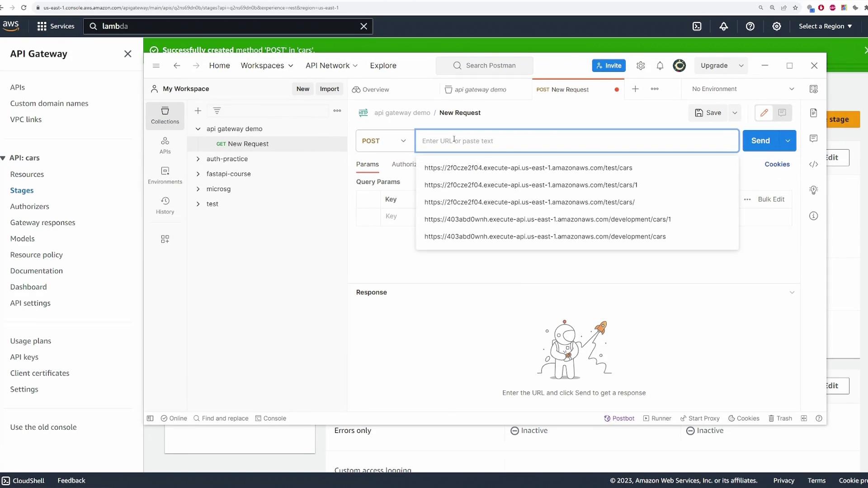Open the History sidebar panel
This screenshot has height=488, width=868.
[165, 205]
